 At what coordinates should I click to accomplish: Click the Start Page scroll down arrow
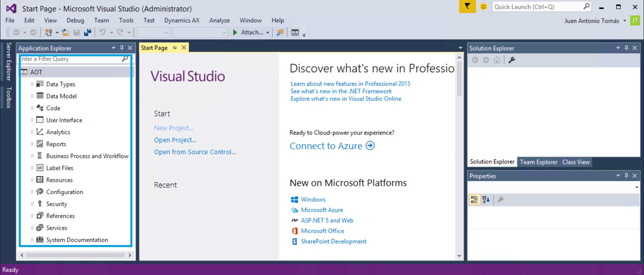click(459, 256)
